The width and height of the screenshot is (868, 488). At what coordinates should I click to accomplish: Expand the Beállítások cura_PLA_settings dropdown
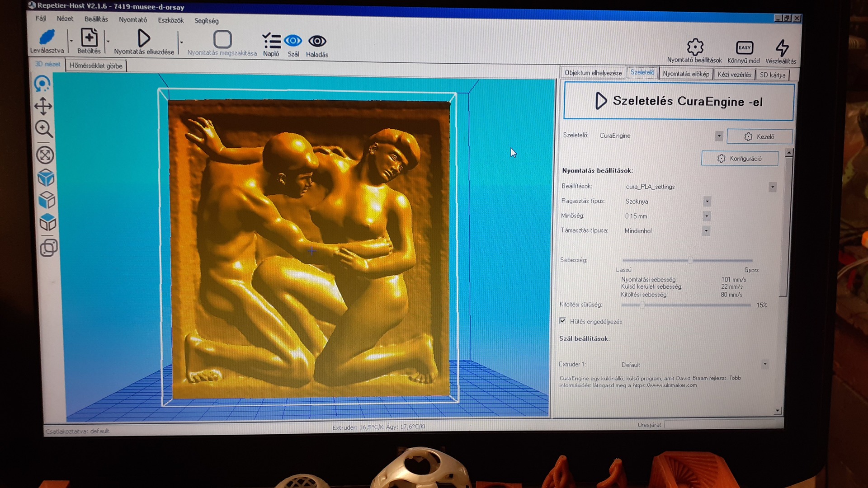(x=773, y=187)
